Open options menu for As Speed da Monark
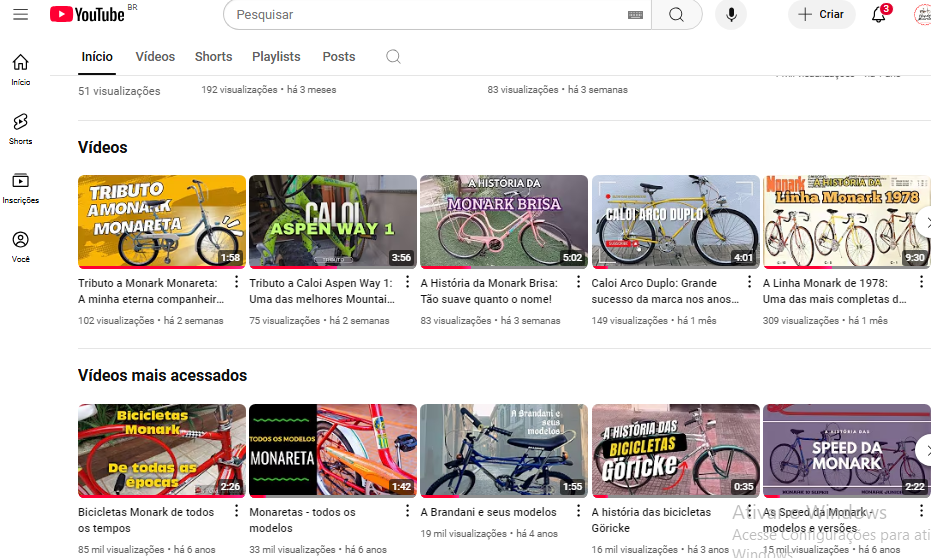Screen dimensions: 931x558 tap(921, 511)
